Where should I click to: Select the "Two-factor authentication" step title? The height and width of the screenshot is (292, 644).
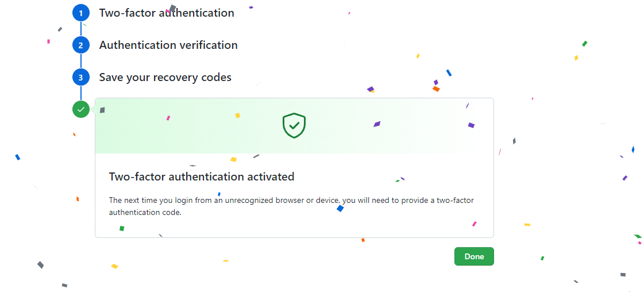(x=167, y=13)
